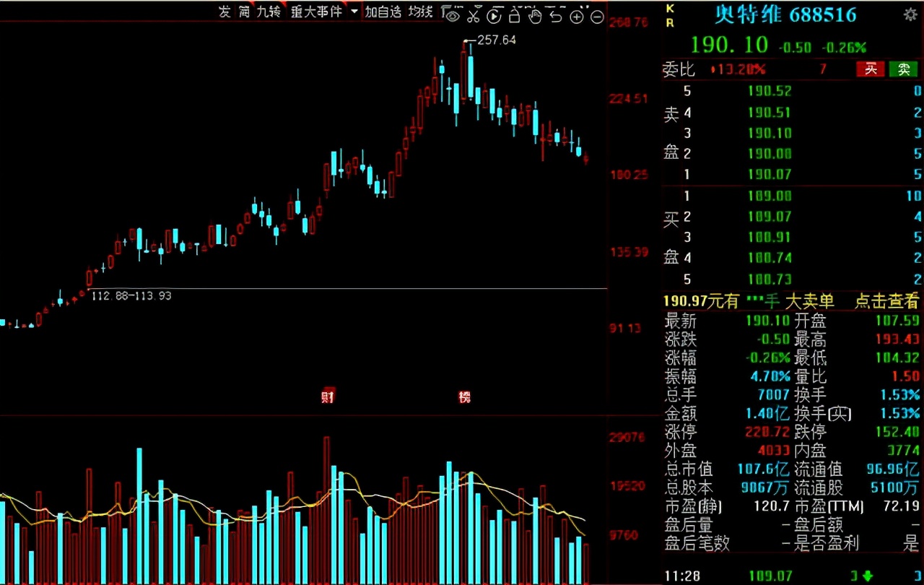The image size is (924, 585).
Task: Click the red 榜 event marker on chart
Action: coord(464,396)
